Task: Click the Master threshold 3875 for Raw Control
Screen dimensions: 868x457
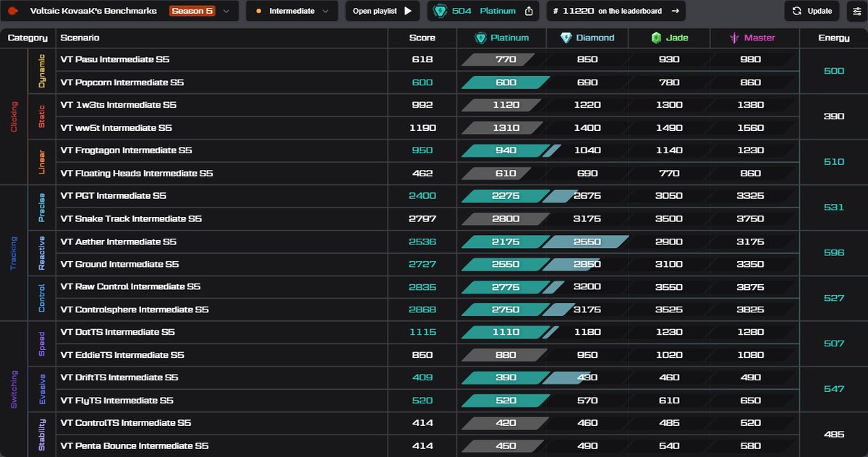Action: [x=752, y=287]
